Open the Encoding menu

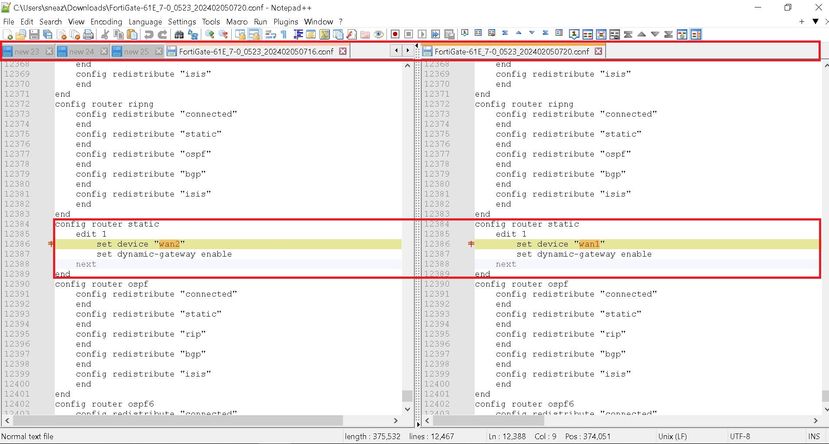coord(106,22)
